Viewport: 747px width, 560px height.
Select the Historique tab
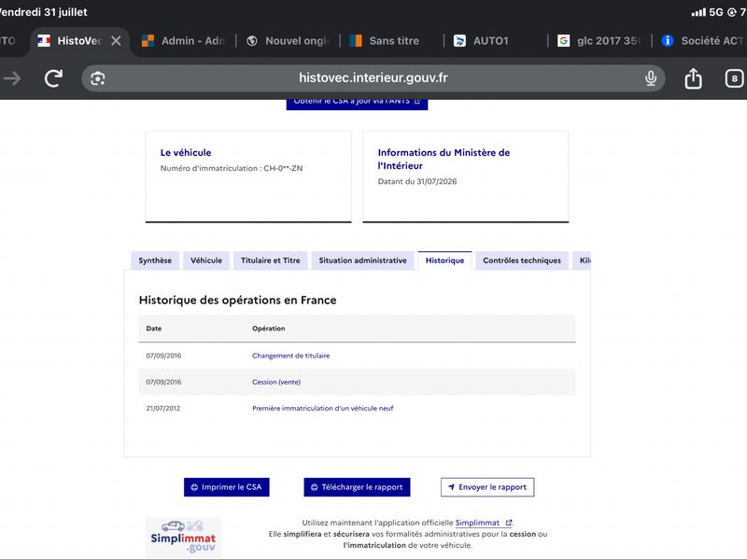pos(445,260)
